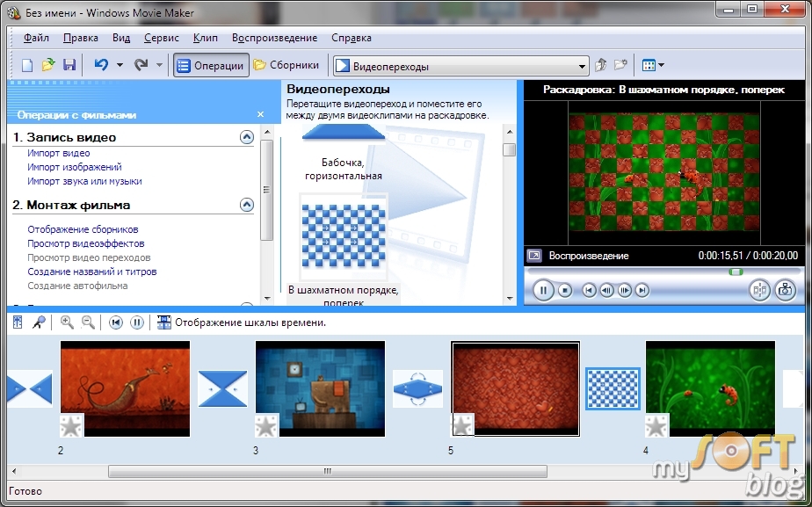Click the transitions list scroll down arrow
Image resolution: width=812 pixels, height=507 pixels.
510,298
